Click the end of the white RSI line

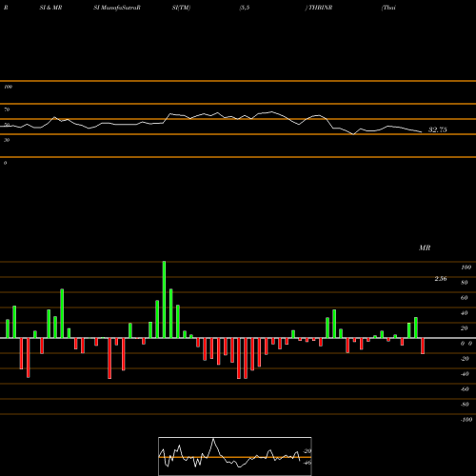tap(422, 132)
